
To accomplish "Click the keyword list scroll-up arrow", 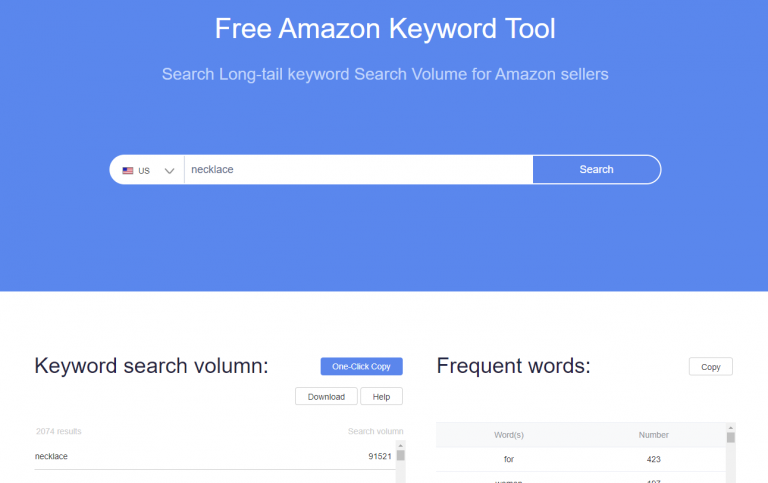I will tap(400, 445).
